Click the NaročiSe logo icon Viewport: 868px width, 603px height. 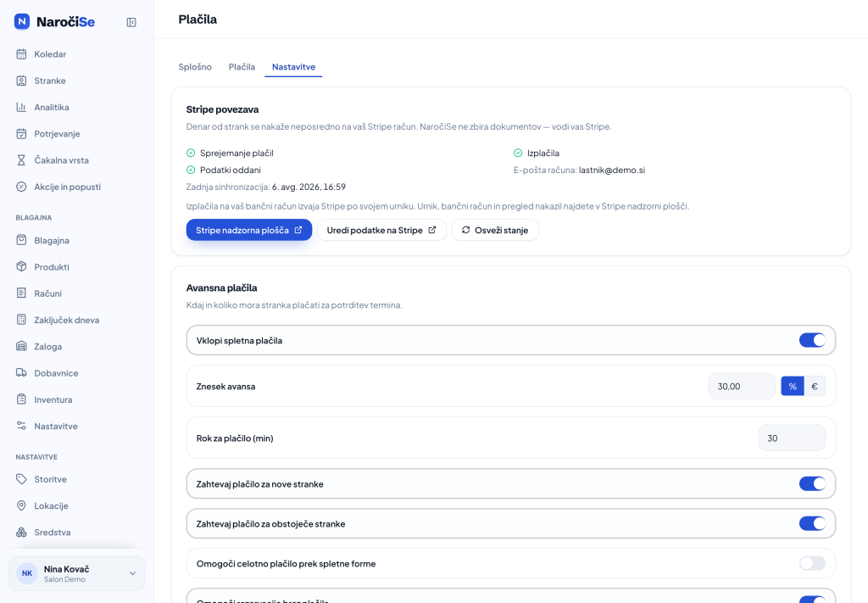[x=21, y=21]
